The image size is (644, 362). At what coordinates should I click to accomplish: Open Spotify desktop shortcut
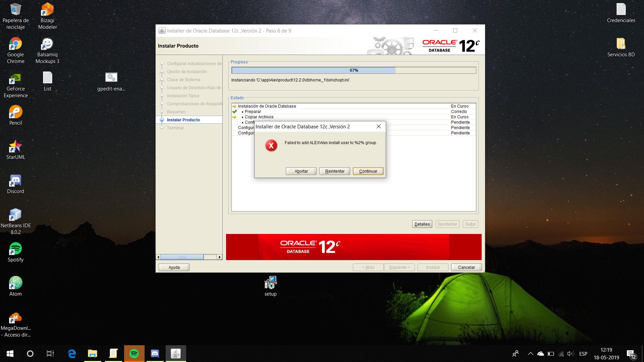pyautogui.click(x=15, y=252)
